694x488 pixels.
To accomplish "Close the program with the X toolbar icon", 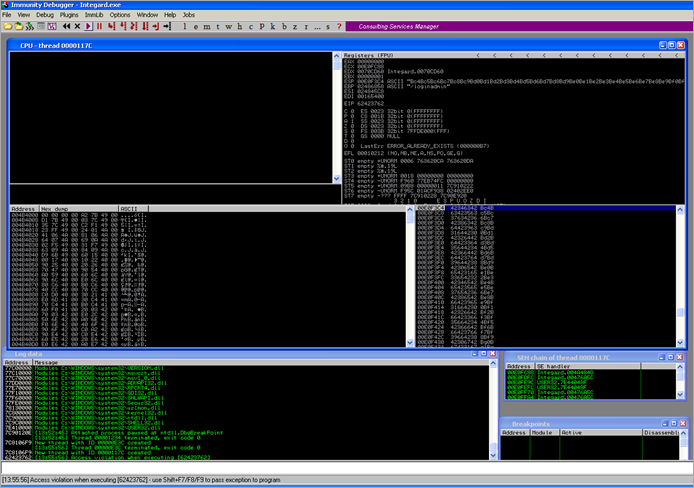I will [x=77, y=26].
